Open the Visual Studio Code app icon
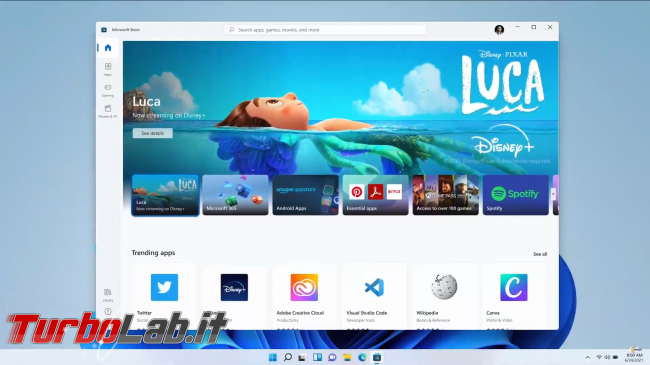 coord(374,287)
